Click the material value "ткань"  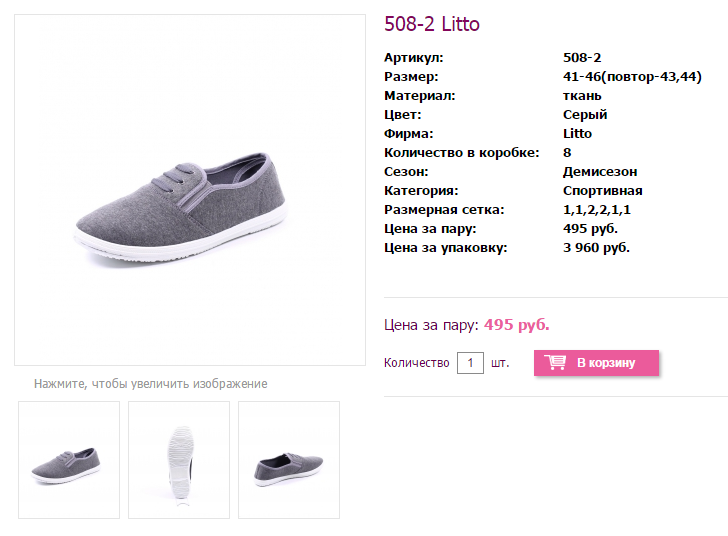point(582,96)
